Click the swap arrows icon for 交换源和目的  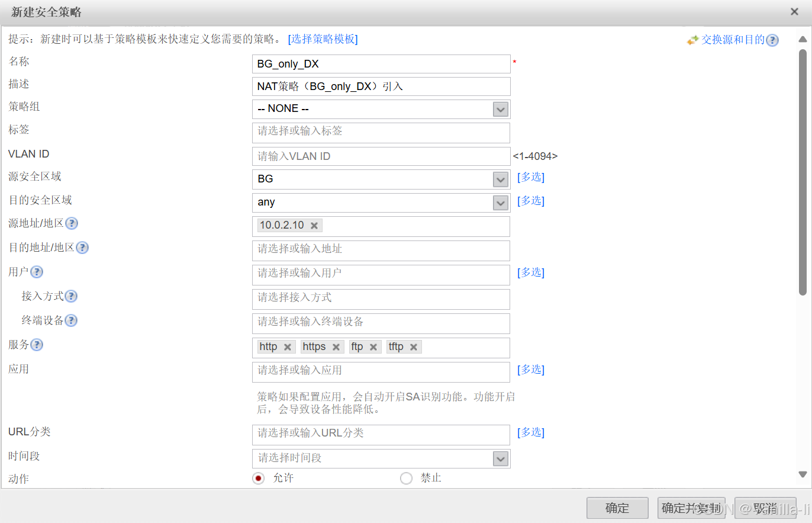pos(692,40)
